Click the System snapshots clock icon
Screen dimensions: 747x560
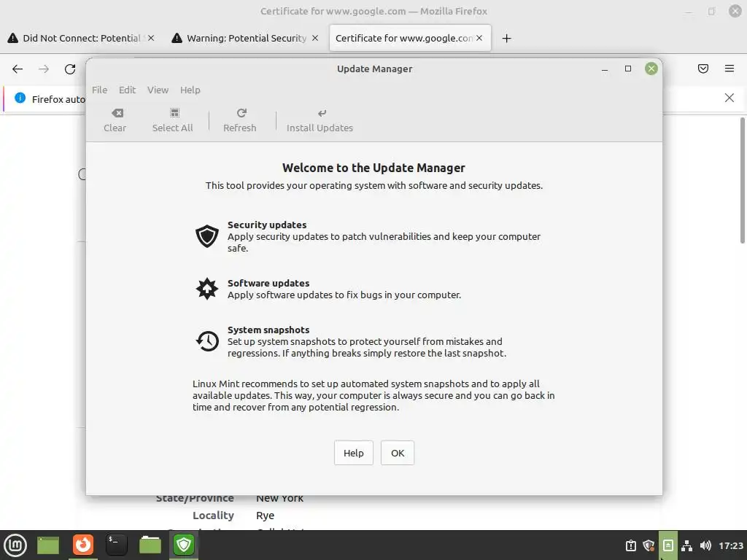(x=206, y=341)
